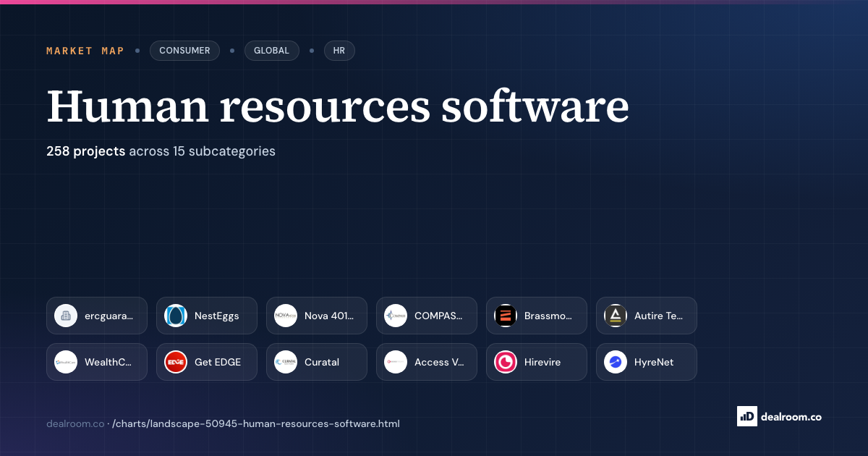The height and width of the screenshot is (456, 868).
Task: Click the Human resources software heading
Action: [338, 106]
